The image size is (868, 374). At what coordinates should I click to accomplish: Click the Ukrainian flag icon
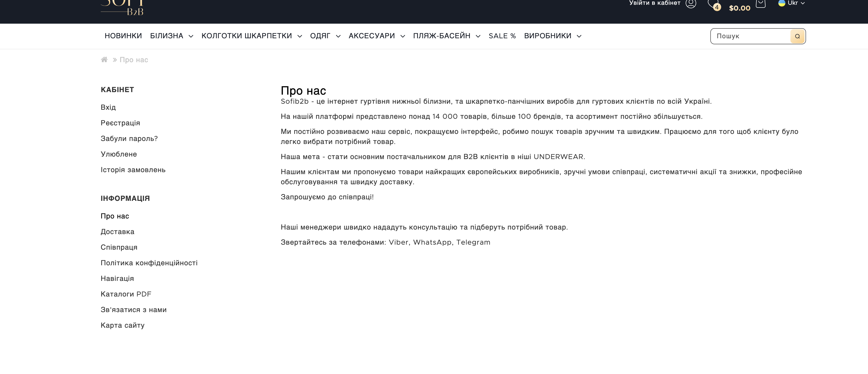click(782, 3)
